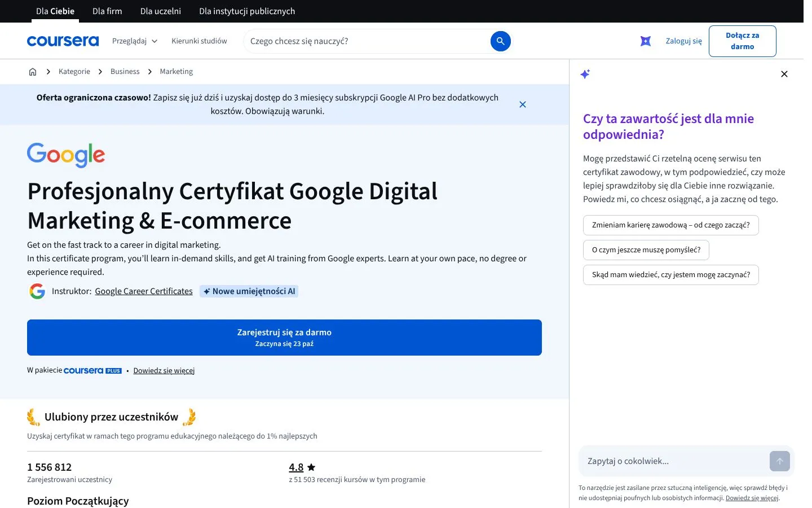The image size is (812, 508).
Task: Open Dowiedz się więcej in AI disclaimer
Action: point(752,498)
